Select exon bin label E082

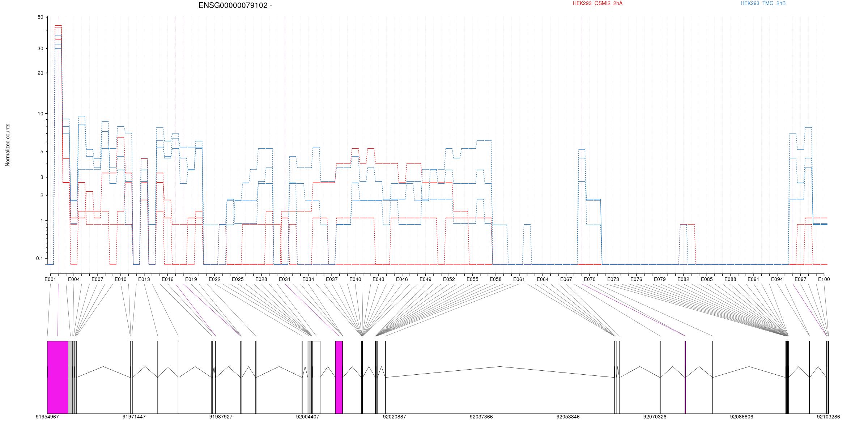(x=683, y=279)
